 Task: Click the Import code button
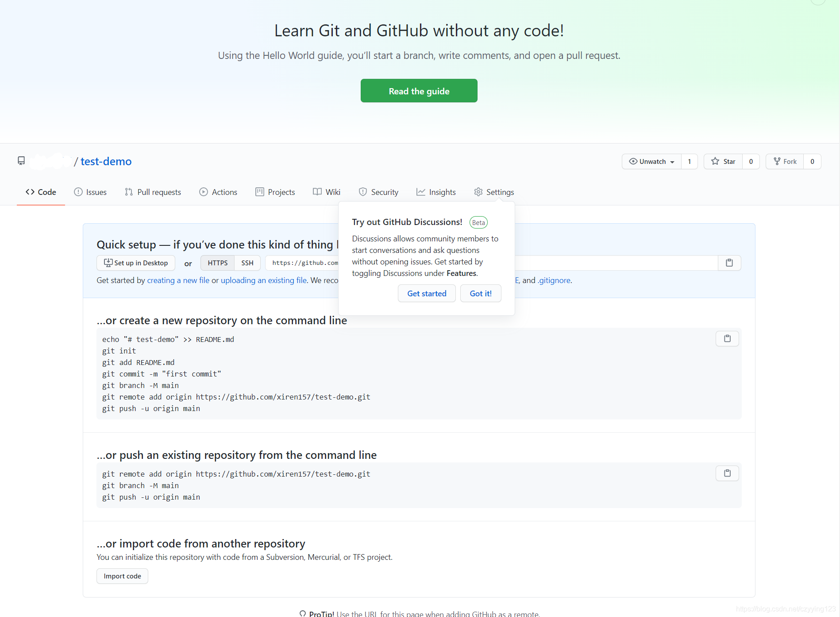coord(122,576)
